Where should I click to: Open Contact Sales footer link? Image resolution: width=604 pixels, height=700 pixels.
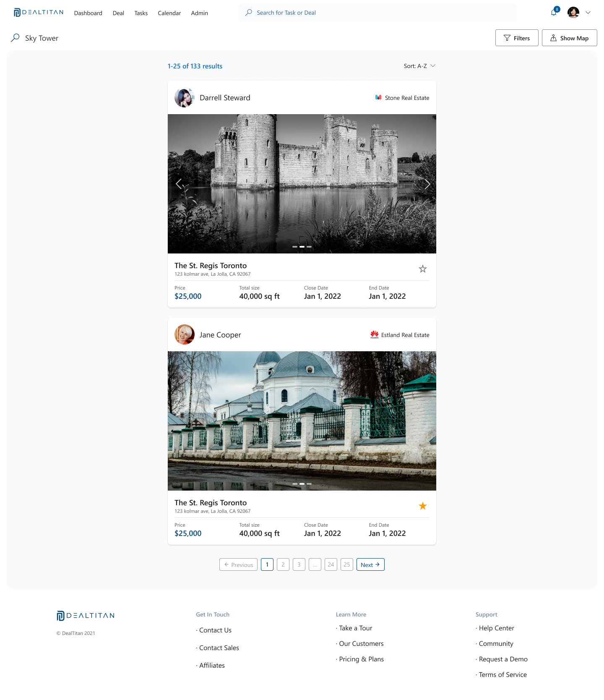219,648
